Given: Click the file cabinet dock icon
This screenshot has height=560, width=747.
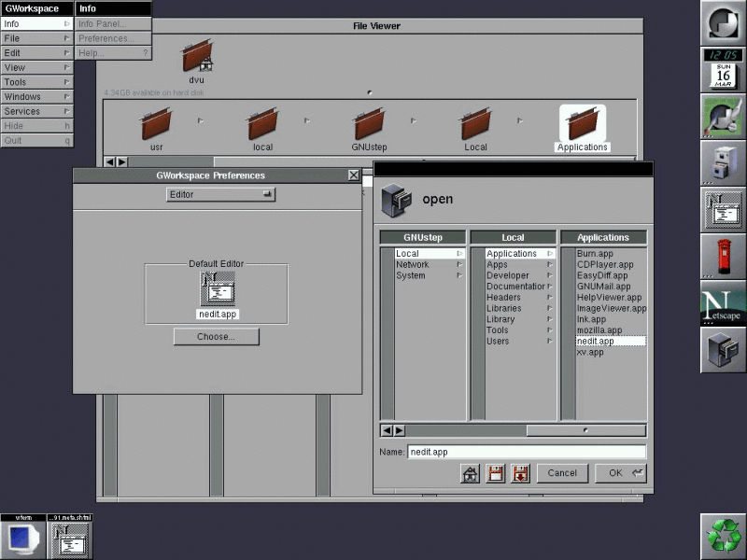Looking at the screenshot, I should point(723,162).
